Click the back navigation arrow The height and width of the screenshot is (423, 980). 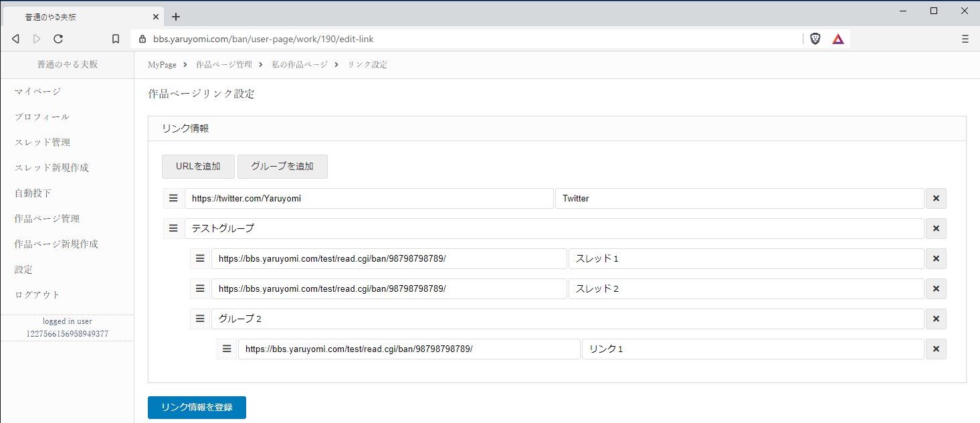click(15, 38)
